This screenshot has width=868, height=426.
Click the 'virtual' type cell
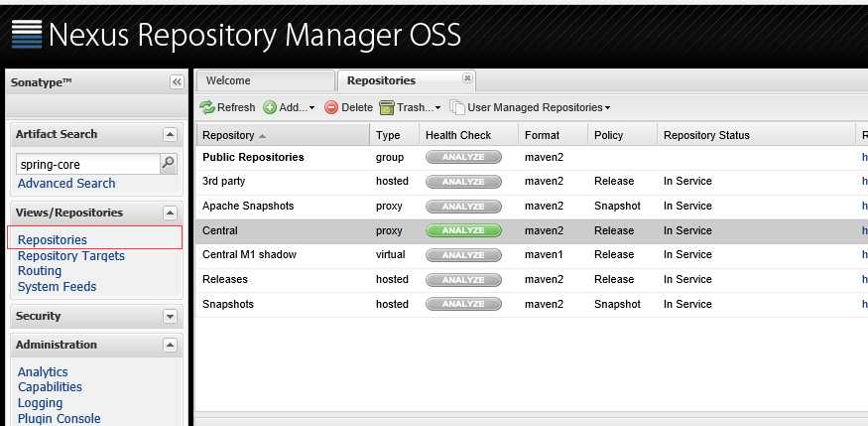390,255
